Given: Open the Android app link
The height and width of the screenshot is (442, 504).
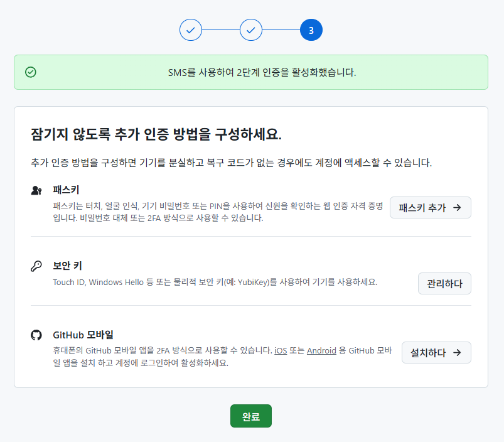Looking at the screenshot, I should coord(321,350).
